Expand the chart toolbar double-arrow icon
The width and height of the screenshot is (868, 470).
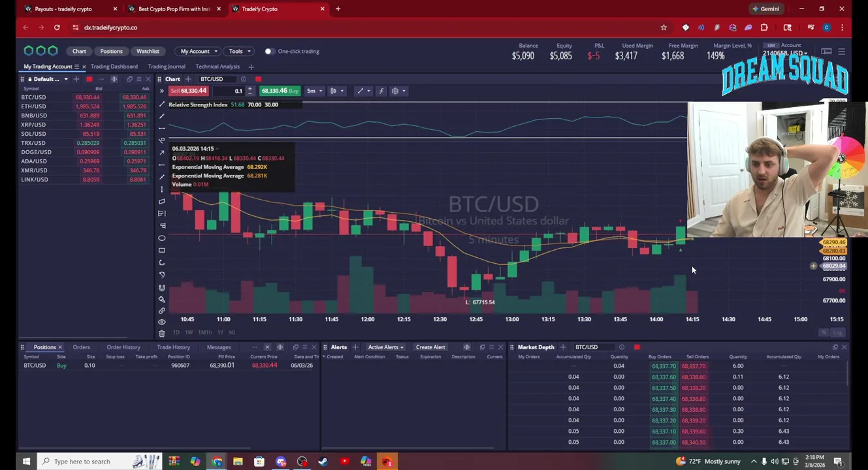162,91
